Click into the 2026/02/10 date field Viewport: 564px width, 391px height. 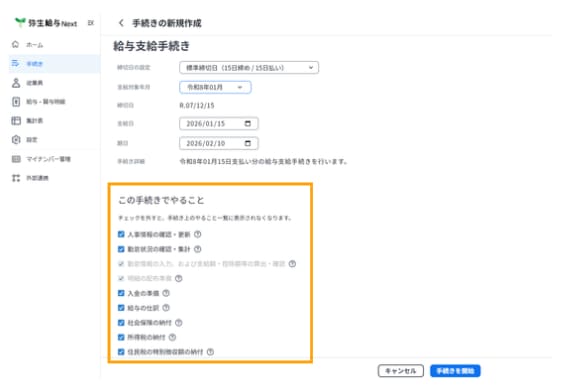218,143
